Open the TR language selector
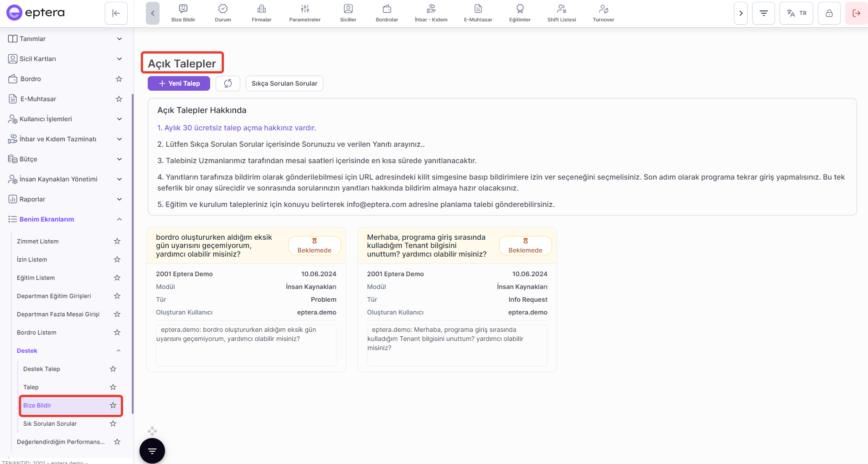Screen dimensions: 868x464 (796, 13)
